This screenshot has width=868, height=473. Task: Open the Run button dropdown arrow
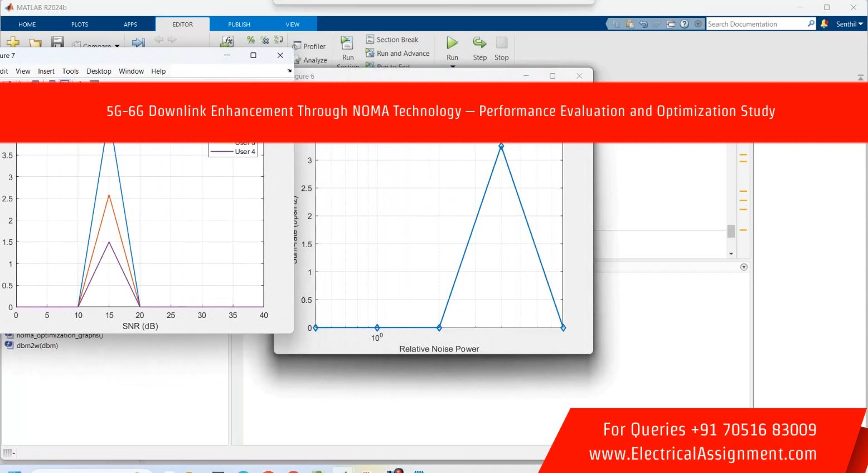452,66
